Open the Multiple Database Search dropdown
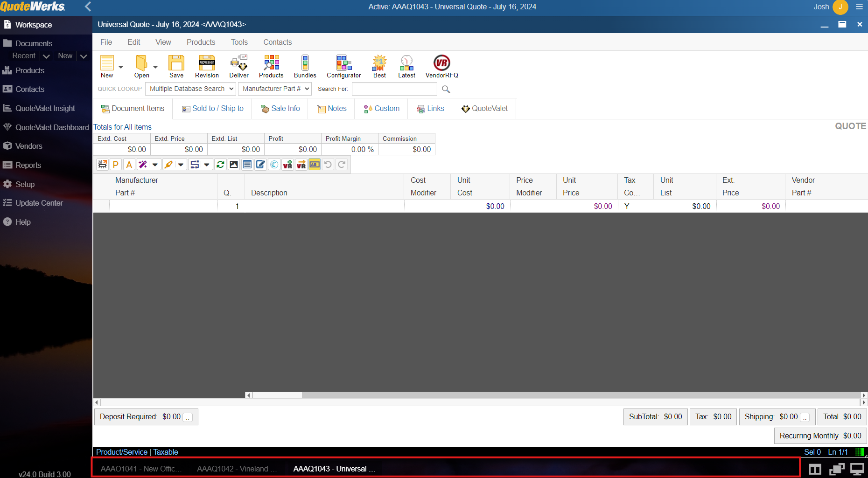The width and height of the screenshot is (868, 478). 191,89
